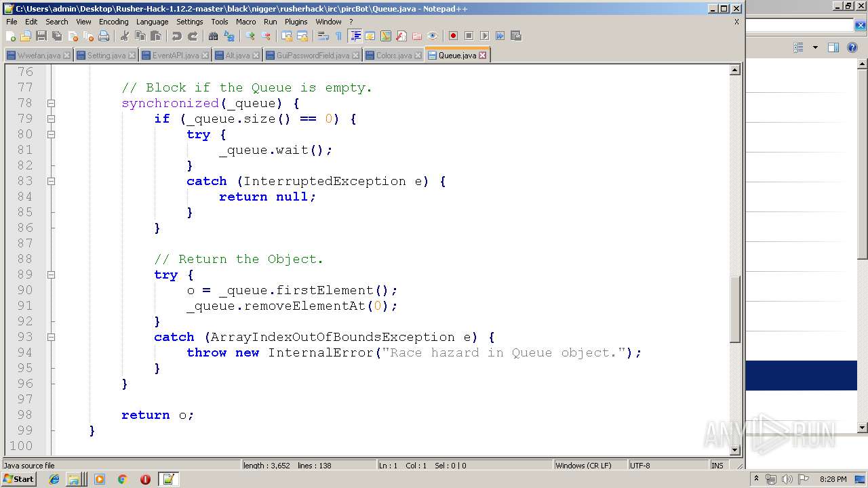This screenshot has height=488, width=868.
Task: Open the view dropdown arrow in background window
Action: click(815, 47)
